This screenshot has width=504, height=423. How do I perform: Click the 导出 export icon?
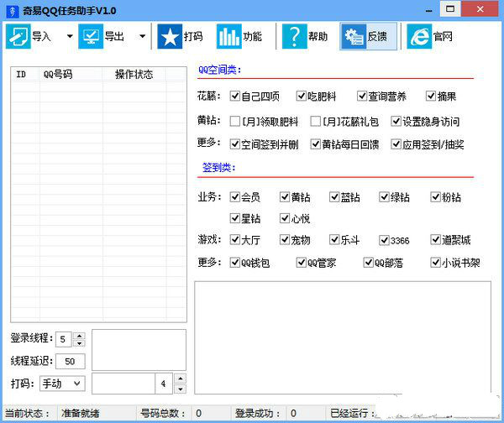[91, 36]
